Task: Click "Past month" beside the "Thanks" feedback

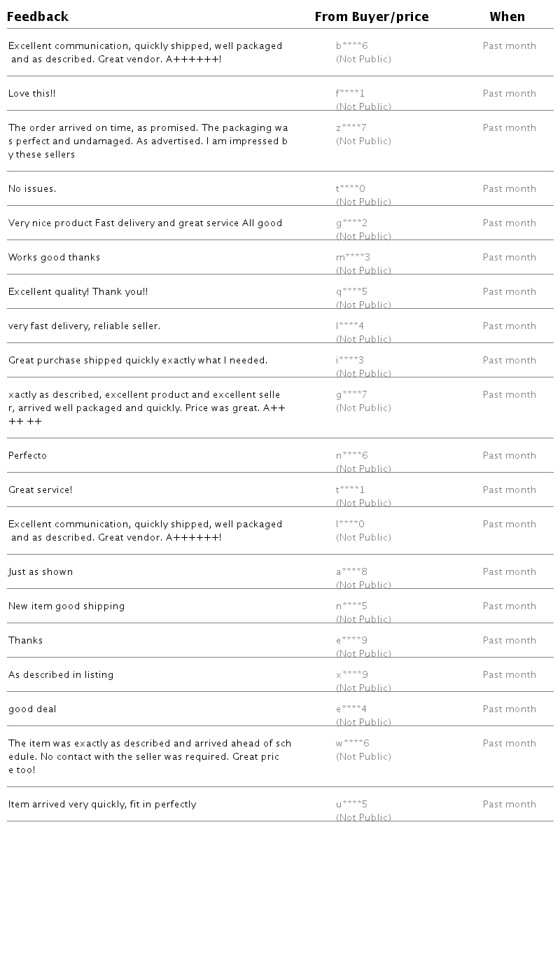Action: [x=509, y=641]
